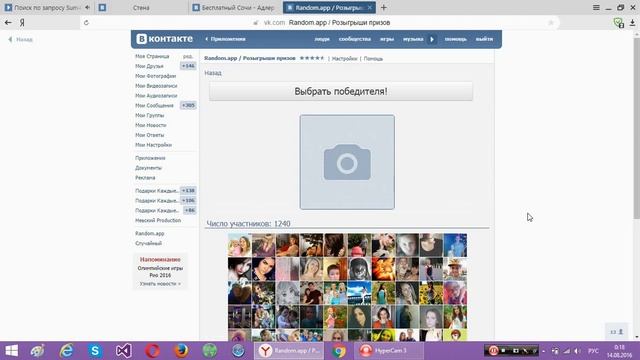Open Документы in sidebar
640x360 pixels.
149,168
